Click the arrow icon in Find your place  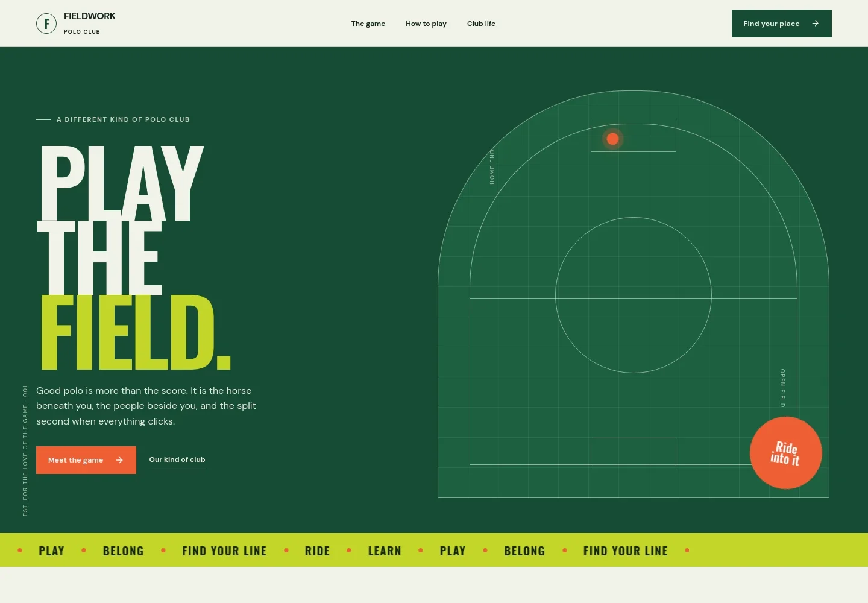(x=816, y=24)
